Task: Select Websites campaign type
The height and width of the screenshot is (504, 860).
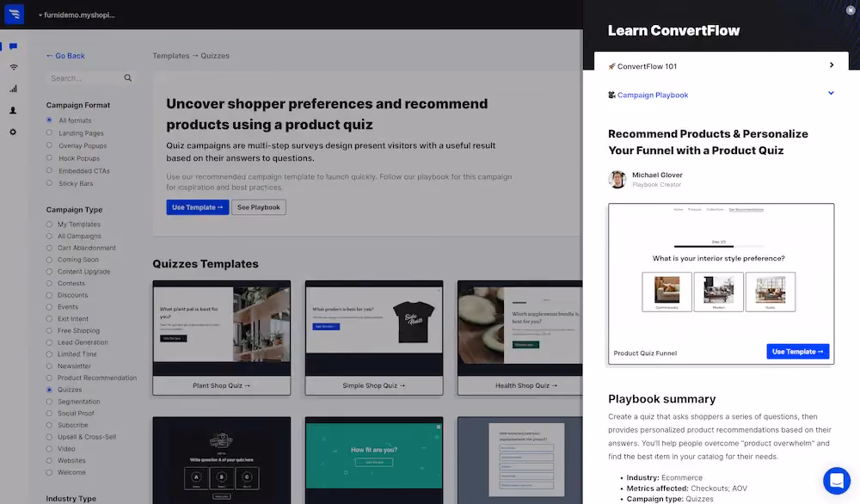Action: (x=49, y=461)
